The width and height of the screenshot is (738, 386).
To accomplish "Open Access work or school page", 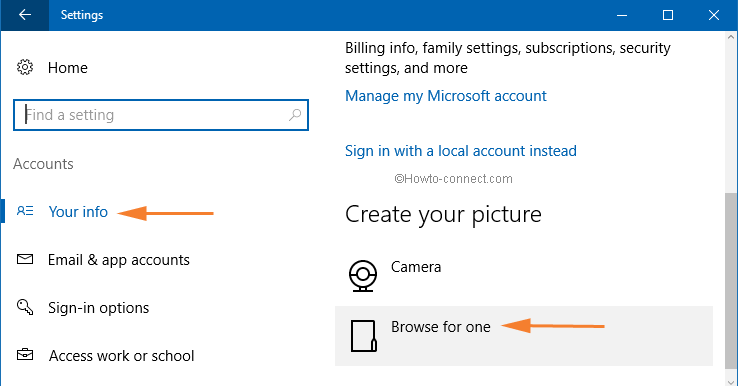I will (121, 356).
